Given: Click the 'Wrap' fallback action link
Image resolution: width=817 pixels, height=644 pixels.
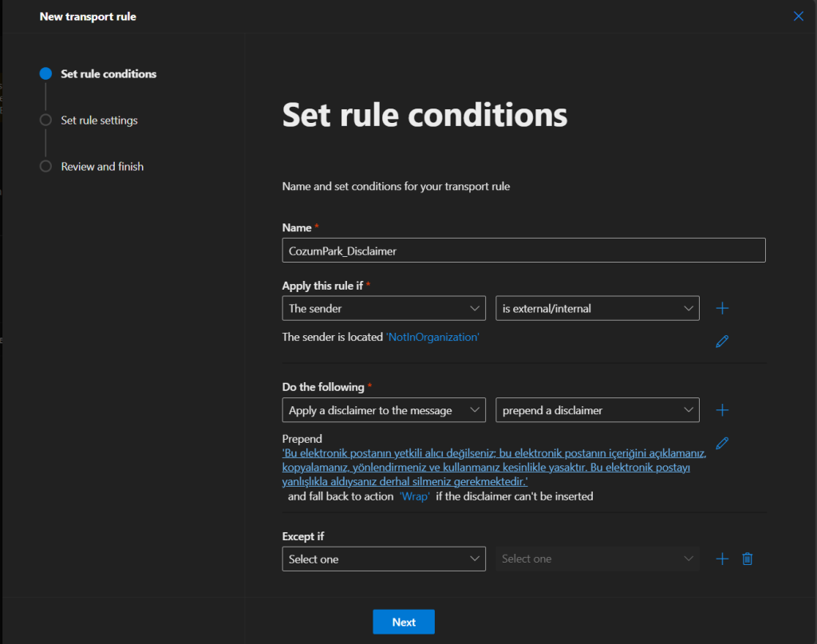Looking at the screenshot, I should point(414,496).
